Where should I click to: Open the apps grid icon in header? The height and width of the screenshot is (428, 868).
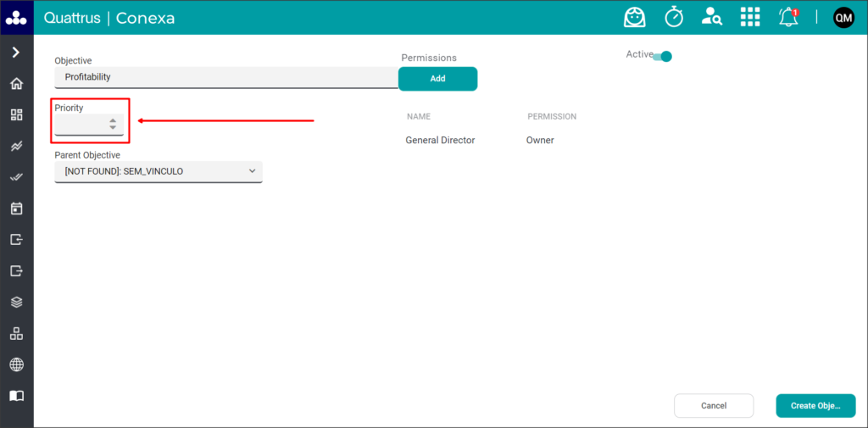(x=750, y=18)
